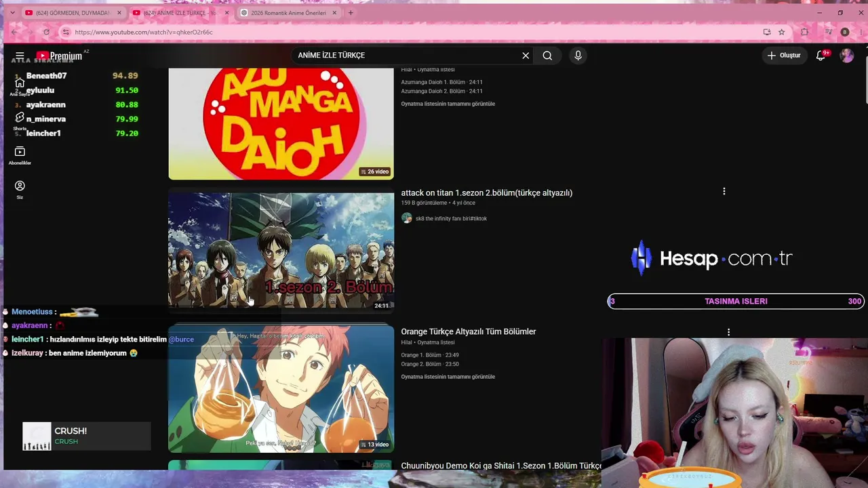Click the CRUSH! now-playing song widget
The height and width of the screenshot is (488, 868).
click(x=86, y=436)
